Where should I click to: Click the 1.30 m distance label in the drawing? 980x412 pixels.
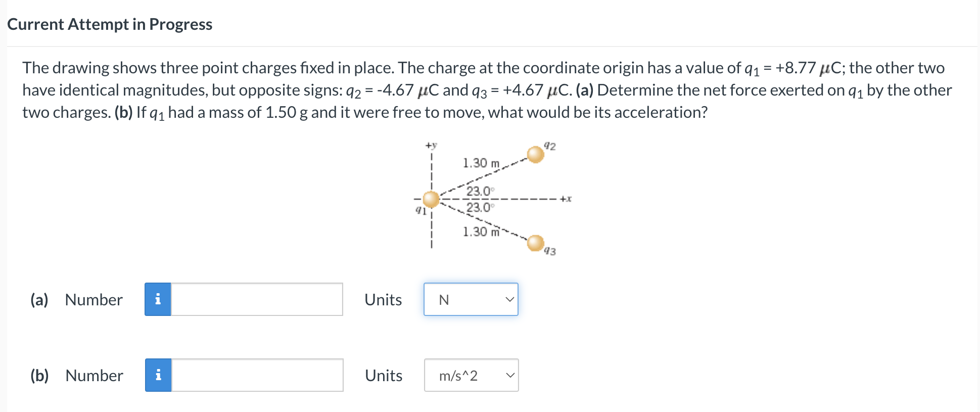[x=479, y=163]
